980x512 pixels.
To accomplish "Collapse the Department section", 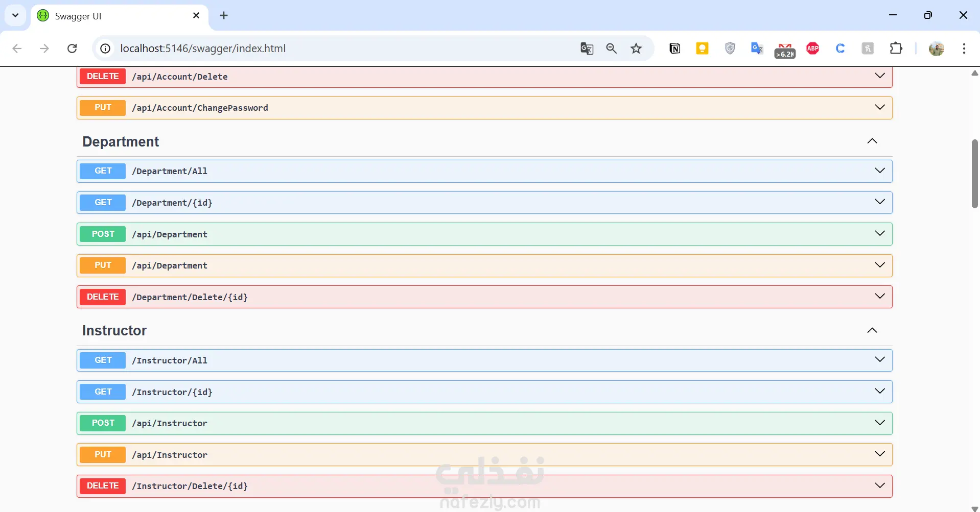I will (x=872, y=141).
